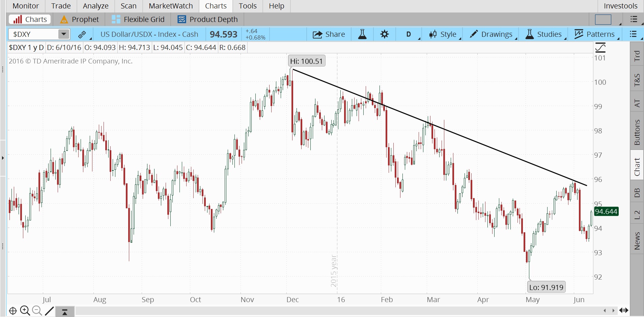Image resolution: width=644 pixels, height=317 pixels.
Task: Select the crosshair tool at bottom left
Action: [x=13, y=310]
